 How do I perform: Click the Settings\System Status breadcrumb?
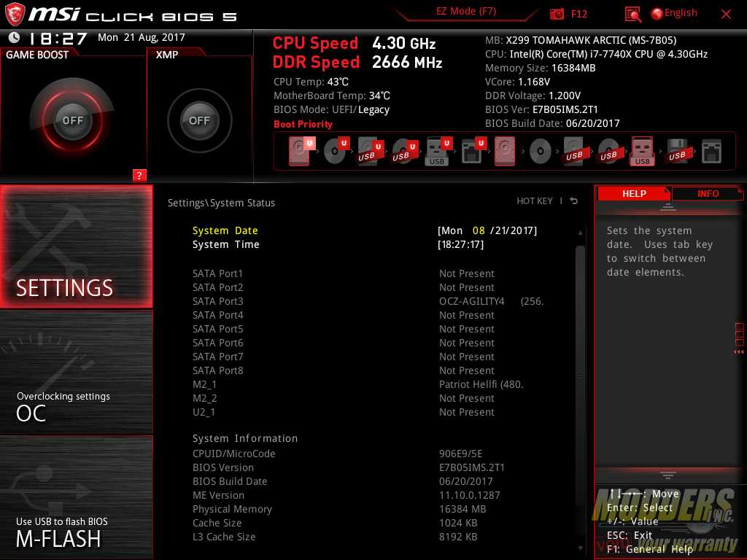(221, 203)
